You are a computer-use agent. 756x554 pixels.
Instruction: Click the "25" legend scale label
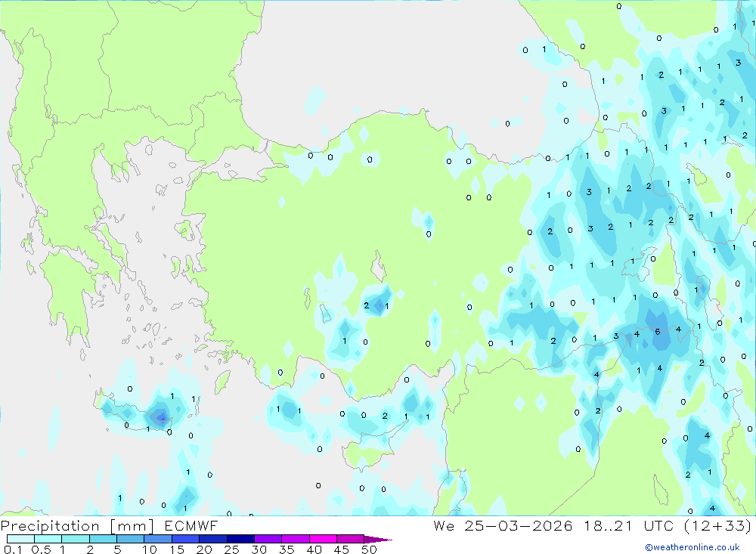231,549
